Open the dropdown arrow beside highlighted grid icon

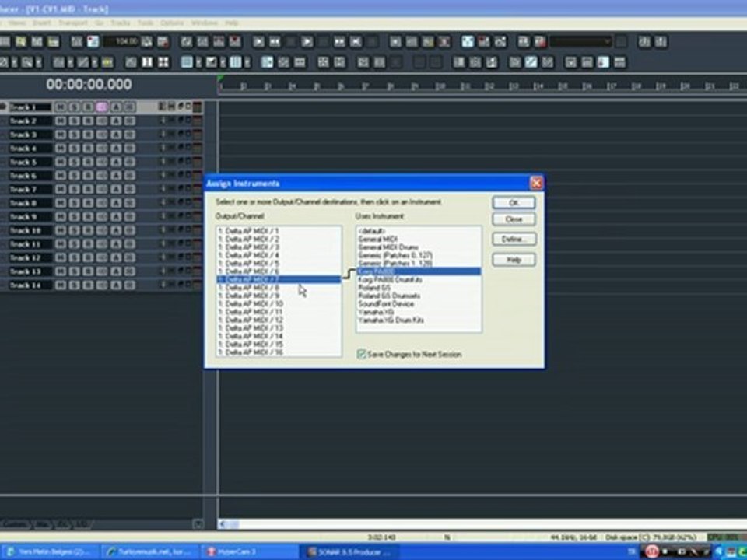[x=198, y=62]
